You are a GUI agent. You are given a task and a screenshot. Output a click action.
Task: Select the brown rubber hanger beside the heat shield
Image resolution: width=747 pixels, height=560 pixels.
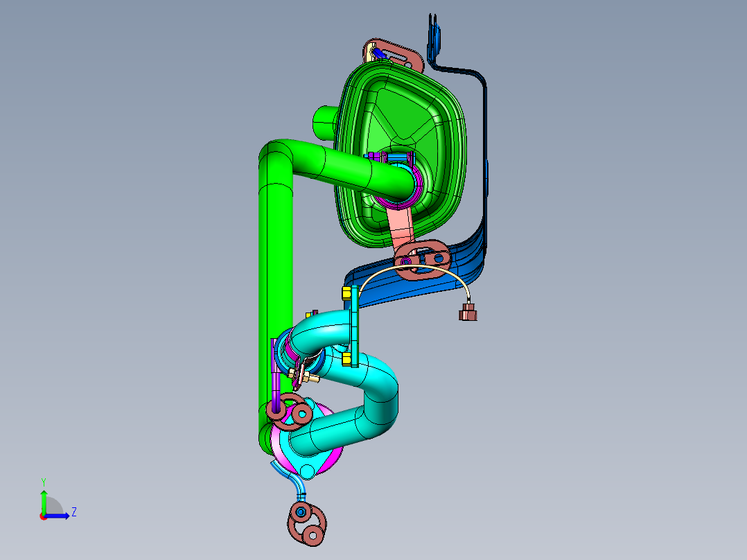pyautogui.click(x=422, y=260)
